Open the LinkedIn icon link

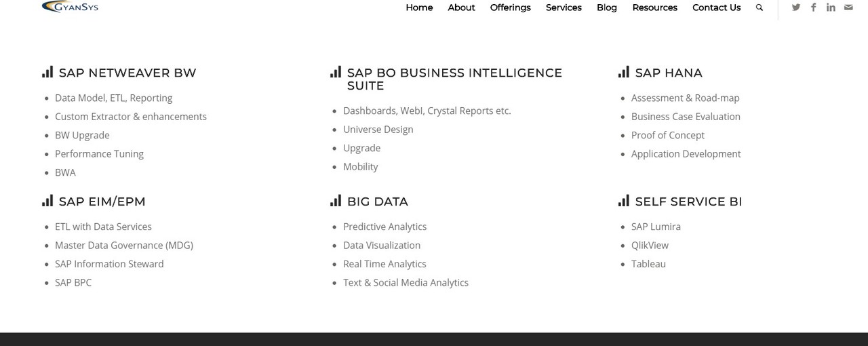coord(831,7)
